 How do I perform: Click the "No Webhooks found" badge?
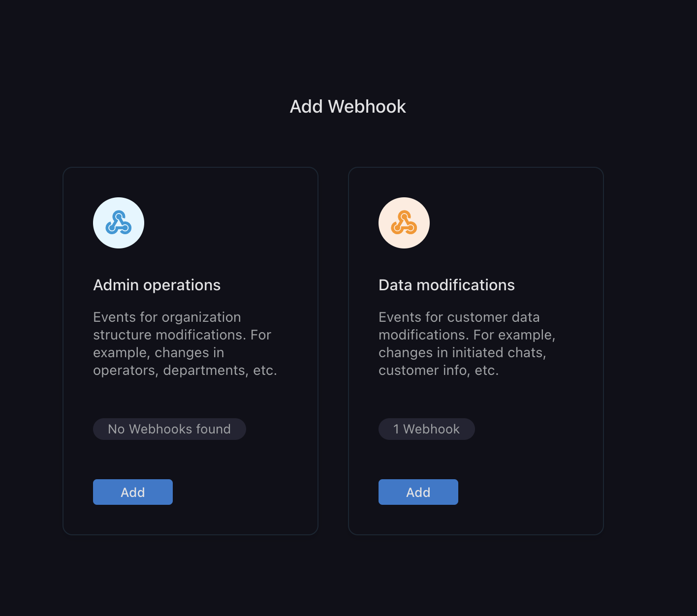pyautogui.click(x=169, y=429)
